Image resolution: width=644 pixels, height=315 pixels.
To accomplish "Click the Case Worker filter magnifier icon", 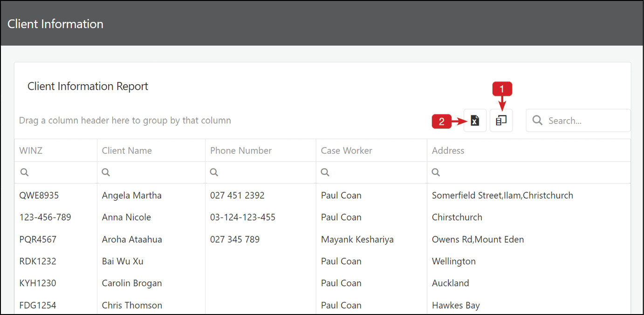I will pyautogui.click(x=324, y=172).
